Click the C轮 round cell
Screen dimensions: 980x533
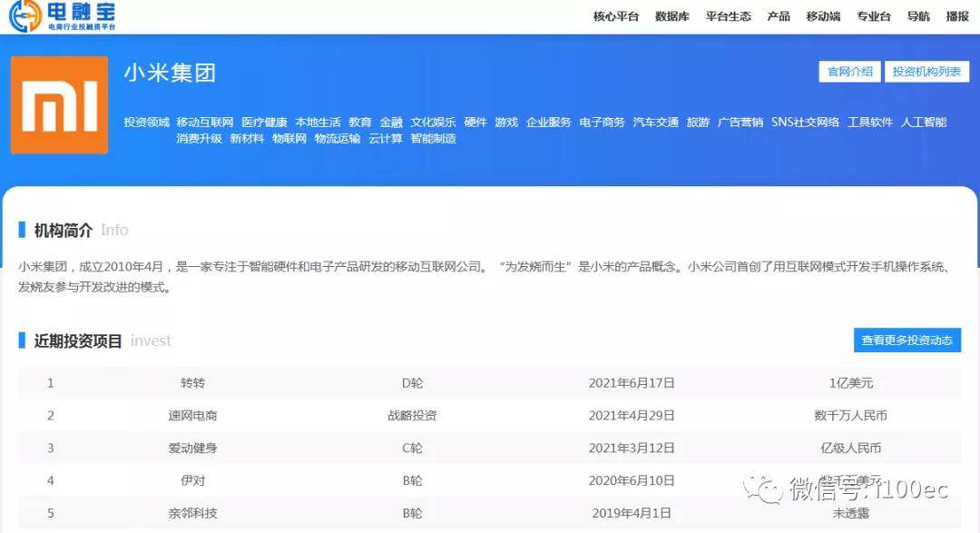pos(413,448)
